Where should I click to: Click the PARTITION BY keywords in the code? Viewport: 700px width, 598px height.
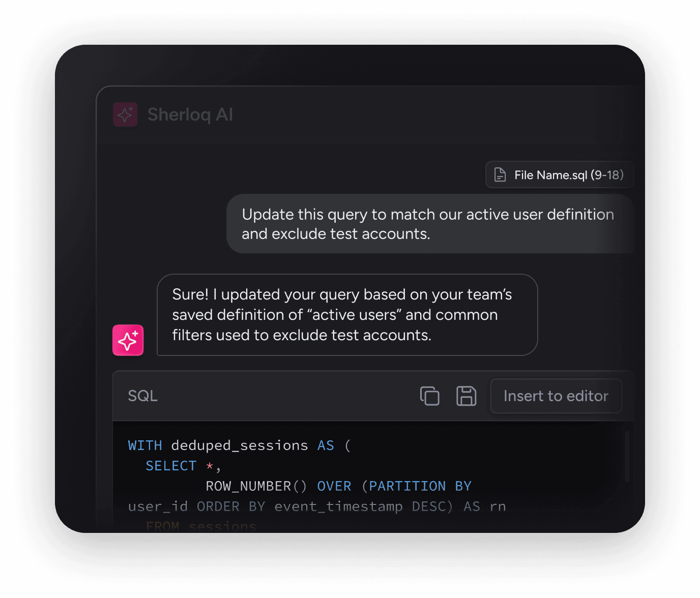(x=420, y=486)
